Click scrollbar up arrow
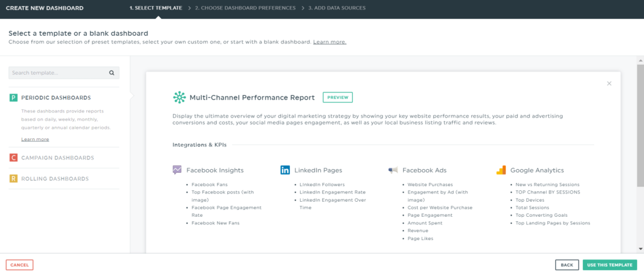This screenshot has height=274, width=644. [640, 60]
